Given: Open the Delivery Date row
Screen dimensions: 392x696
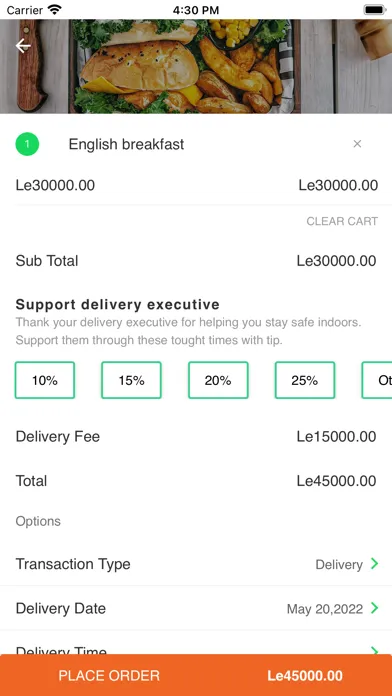Looking at the screenshot, I should (196, 608).
